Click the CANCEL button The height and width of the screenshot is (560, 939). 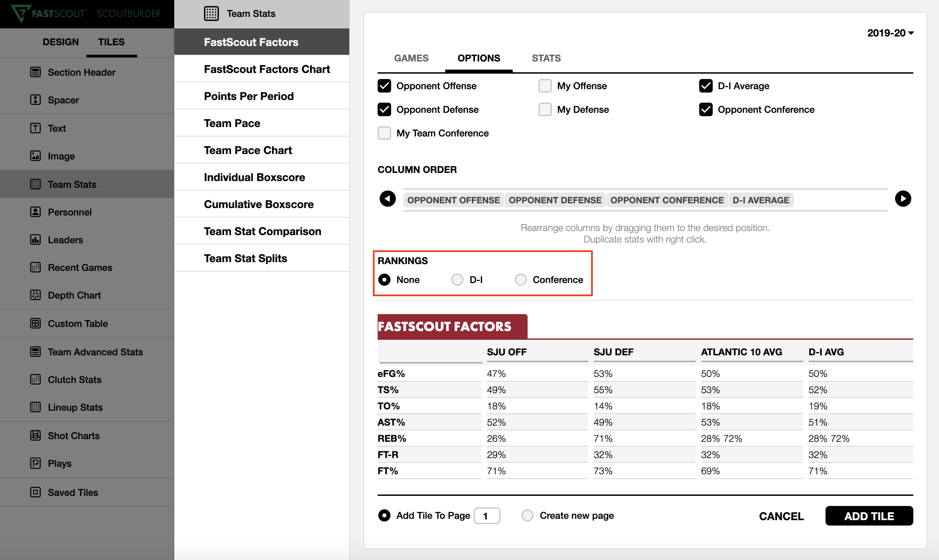click(x=781, y=516)
